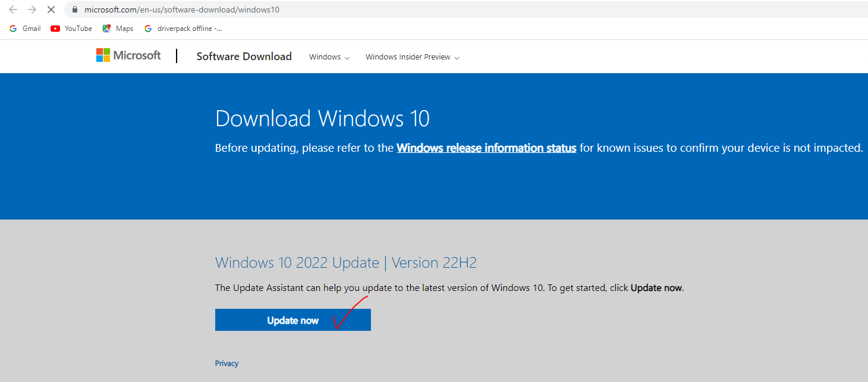This screenshot has height=382, width=868.
Task: Open the YouTube bookmark
Action: pyautogui.click(x=71, y=29)
